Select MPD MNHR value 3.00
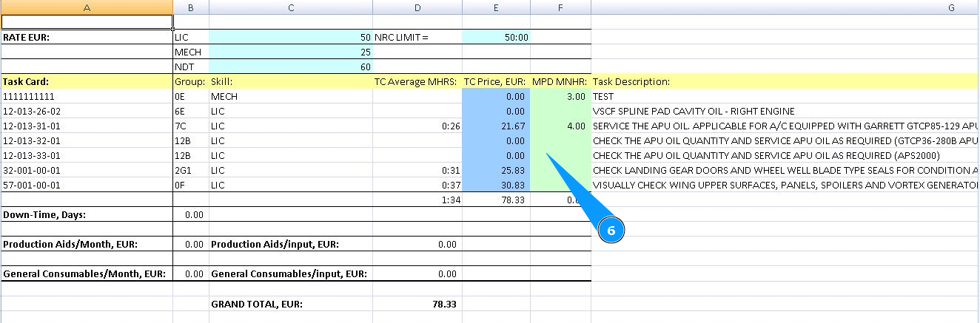This screenshot has height=323, width=980. (x=560, y=96)
